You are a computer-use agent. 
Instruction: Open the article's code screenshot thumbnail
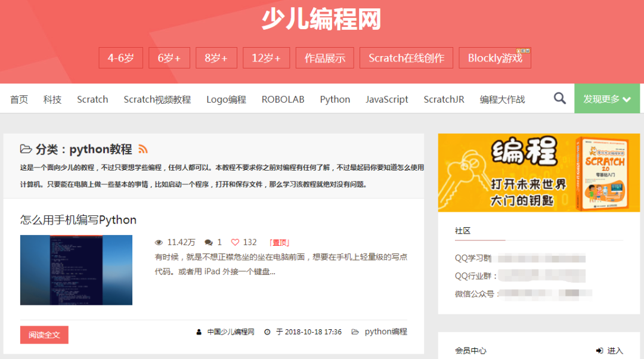[76, 270]
